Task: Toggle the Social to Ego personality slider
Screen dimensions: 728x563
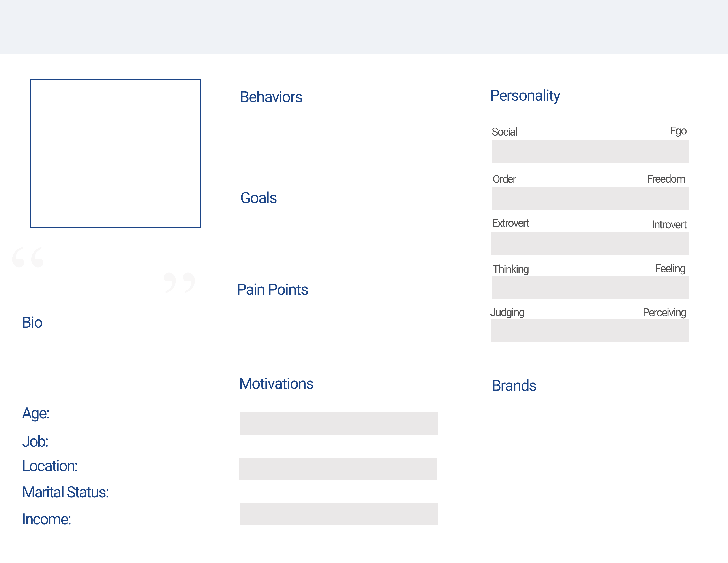Action: [x=590, y=151]
